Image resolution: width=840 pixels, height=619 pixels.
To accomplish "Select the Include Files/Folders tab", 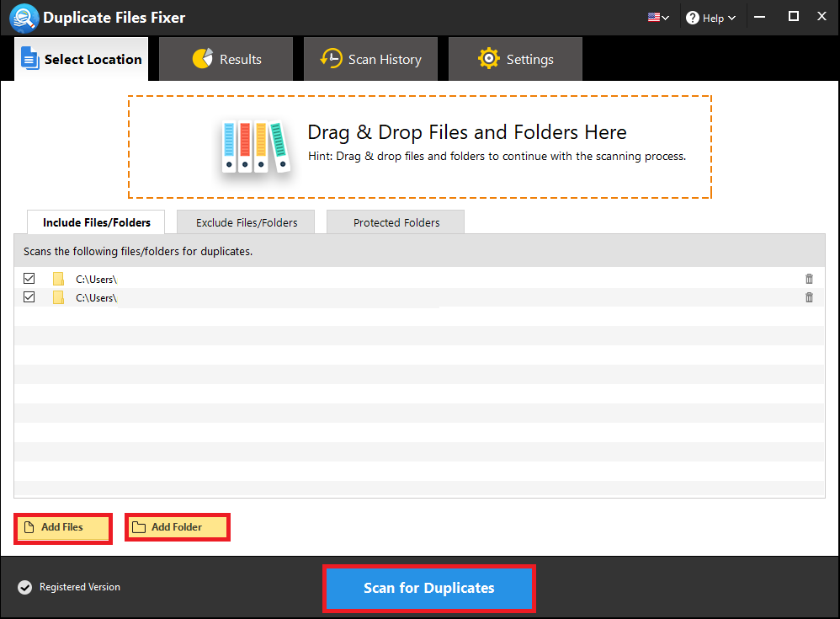I will point(96,222).
